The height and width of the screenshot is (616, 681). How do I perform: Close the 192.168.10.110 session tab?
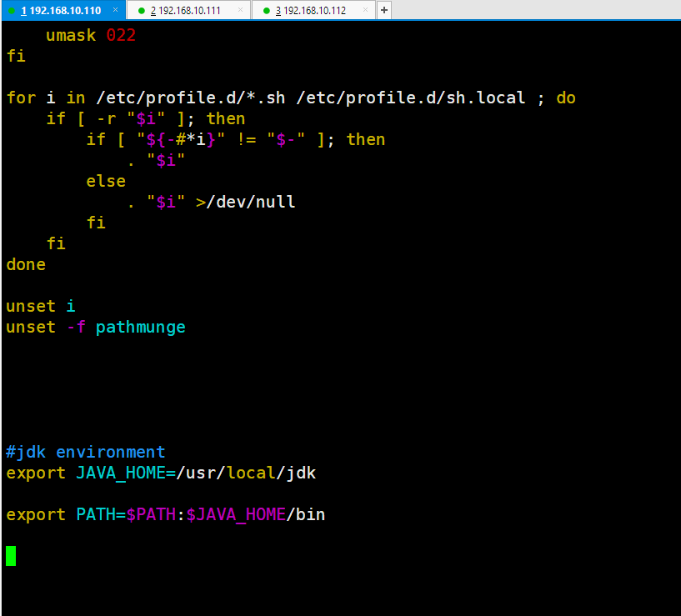click(x=116, y=11)
